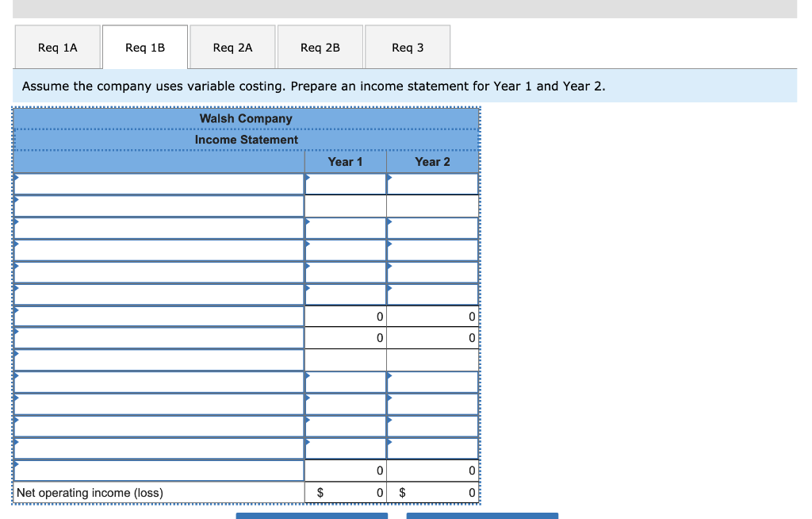812x519 pixels.
Task: Open the Year 2 dropdown in the fourth row
Action: point(432,249)
